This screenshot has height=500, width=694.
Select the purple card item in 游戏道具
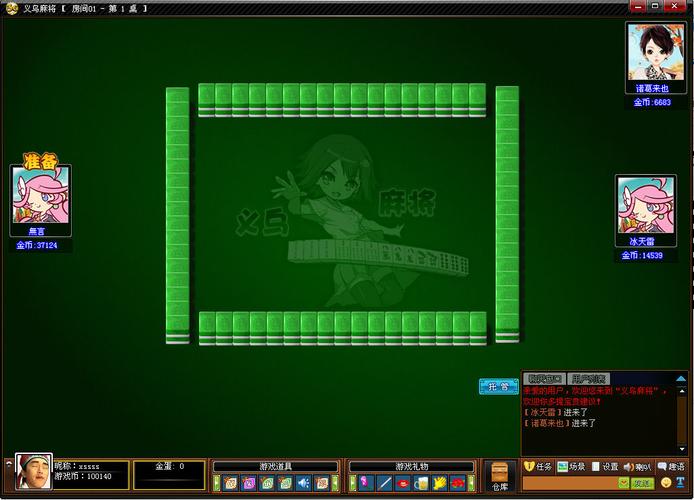(249, 483)
